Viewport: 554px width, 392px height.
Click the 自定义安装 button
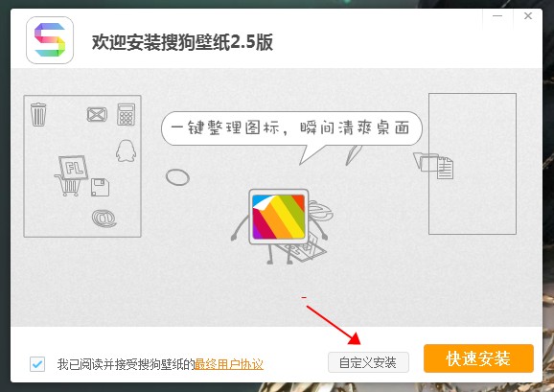pyautogui.click(x=368, y=362)
